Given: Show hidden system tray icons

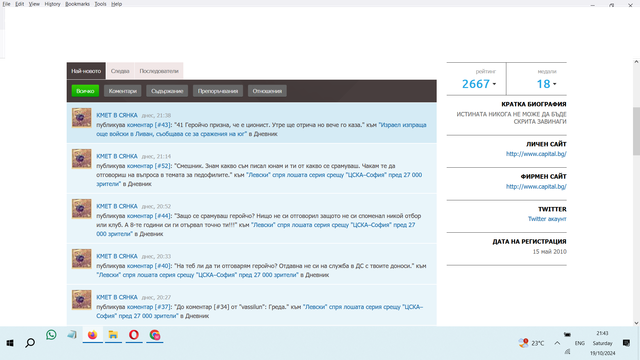Looking at the screenshot, I should (x=557, y=343).
